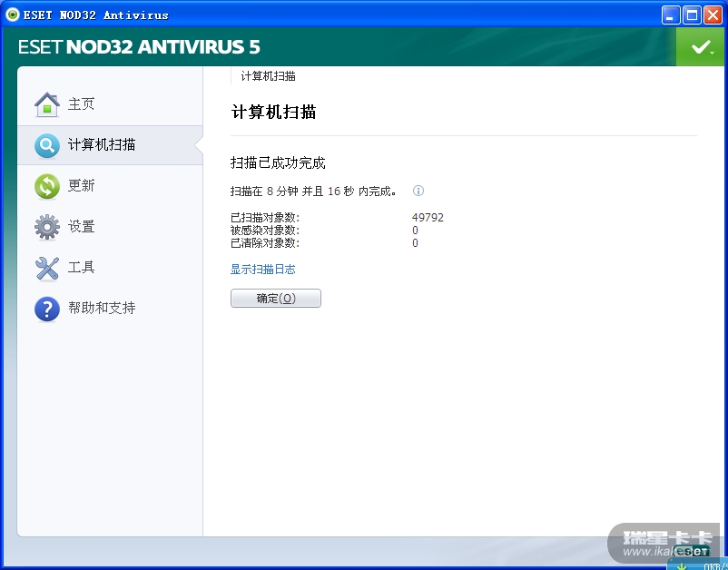Viewport: 728px width, 570px height.
Task: Open the 工具 section
Action: click(x=81, y=268)
